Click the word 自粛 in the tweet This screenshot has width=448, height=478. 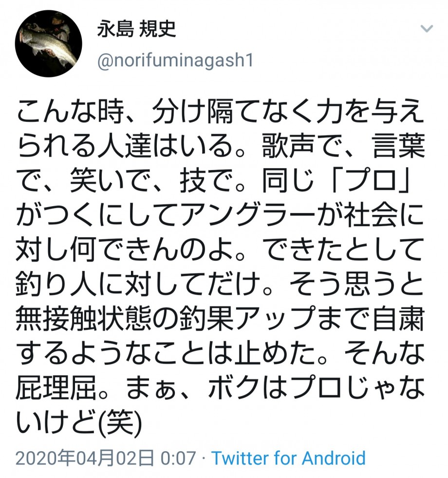pyautogui.click(x=398, y=319)
